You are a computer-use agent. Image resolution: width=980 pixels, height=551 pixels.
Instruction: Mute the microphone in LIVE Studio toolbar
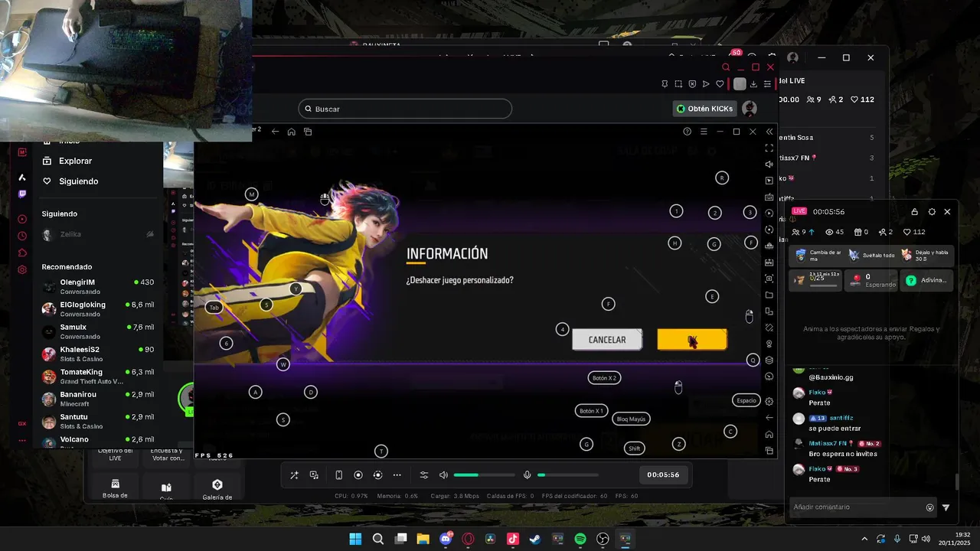(527, 475)
